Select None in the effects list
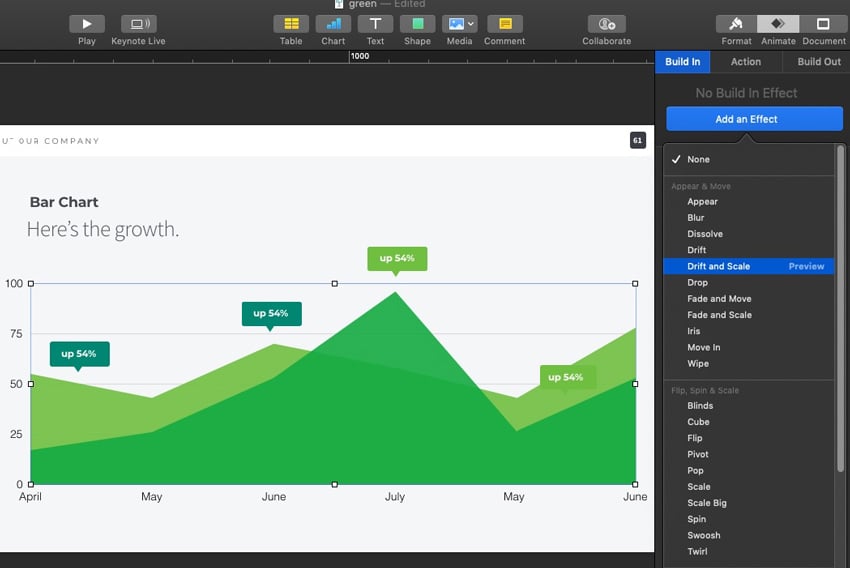Viewport: 850px width, 568px height. point(698,160)
